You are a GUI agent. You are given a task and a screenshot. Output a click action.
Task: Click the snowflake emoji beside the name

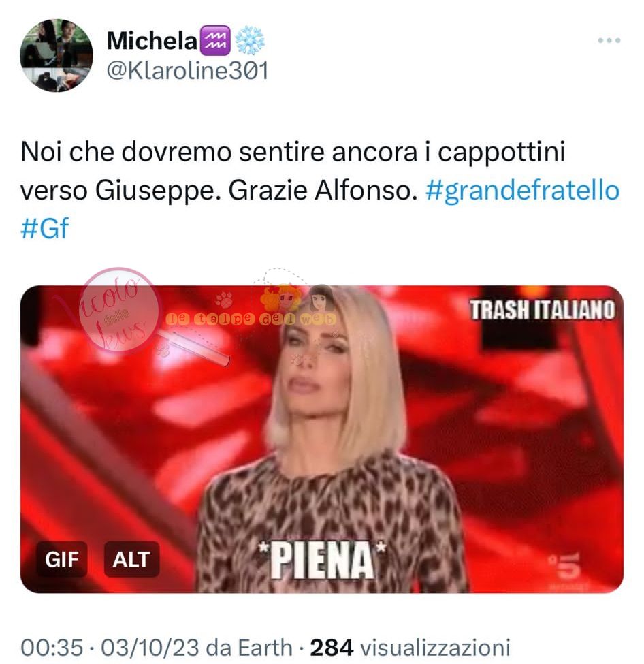(250, 41)
